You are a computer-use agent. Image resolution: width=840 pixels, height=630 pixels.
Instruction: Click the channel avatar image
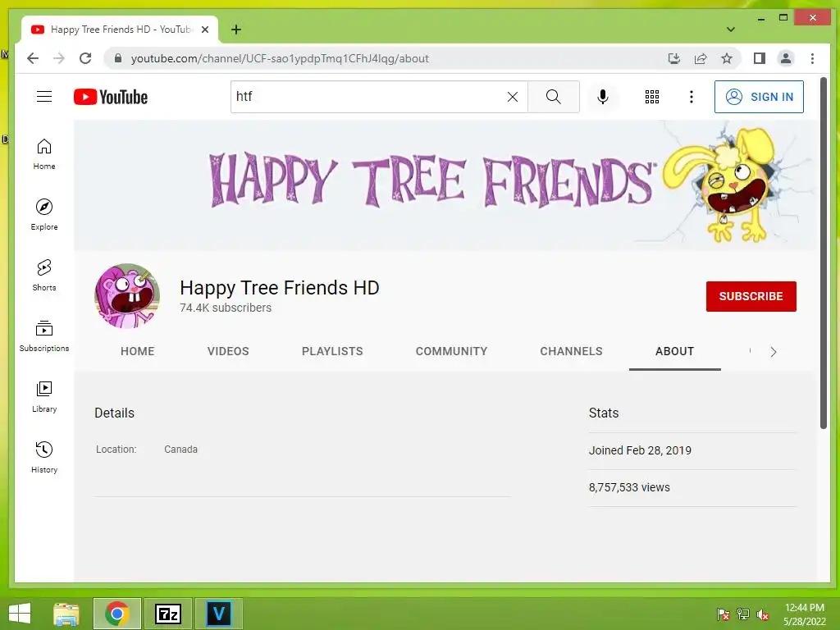(x=127, y=295)
